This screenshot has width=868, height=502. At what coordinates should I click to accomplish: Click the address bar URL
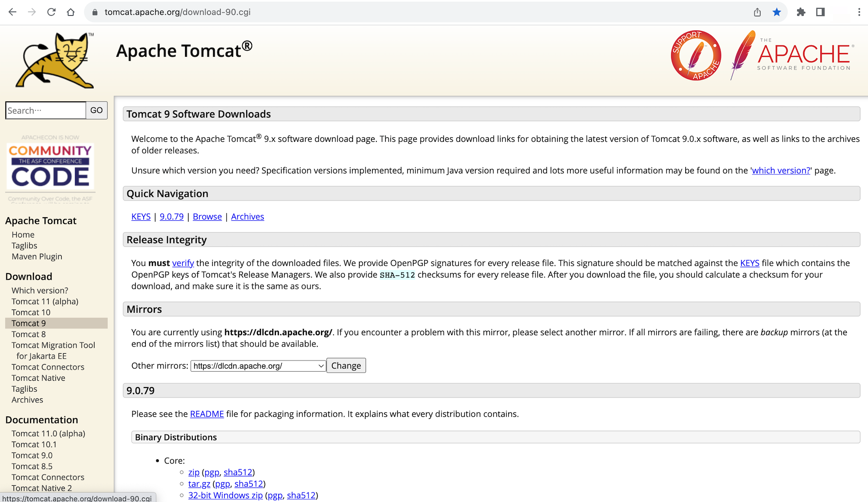[x=178, y=12]
